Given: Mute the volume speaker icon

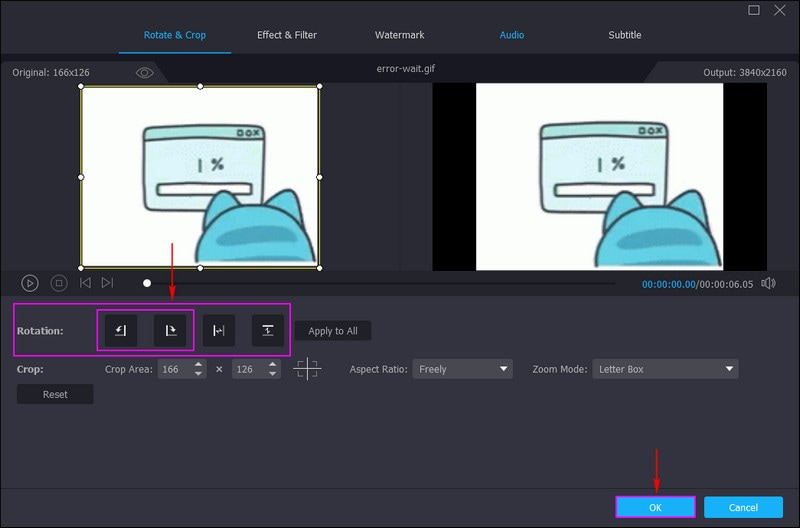Looking at the screenshot, I should (768, 283).
